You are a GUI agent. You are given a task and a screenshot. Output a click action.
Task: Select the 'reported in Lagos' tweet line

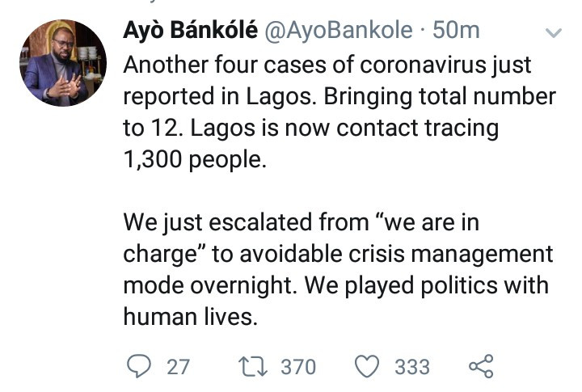coord(339,96)
